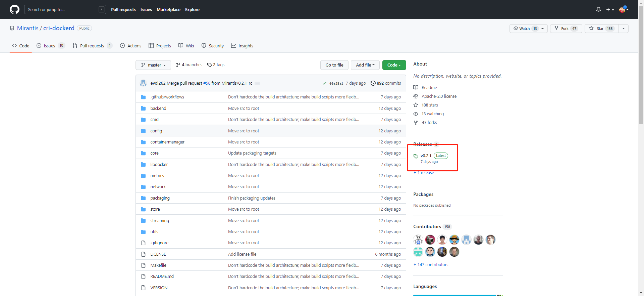Viewport: 644px width, 296px height.
Task: Open the Star lists dropdown arrow
Action: 624,29
